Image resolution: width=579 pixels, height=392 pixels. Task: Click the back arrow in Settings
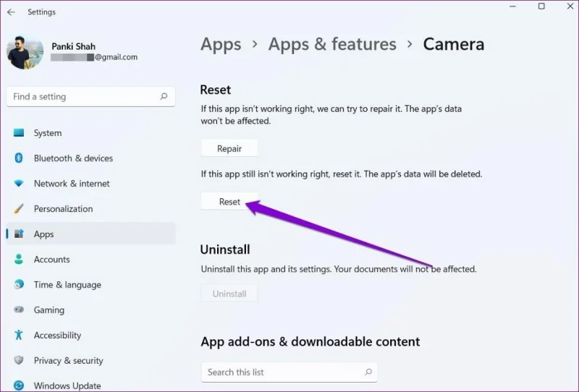click(11, 12)
